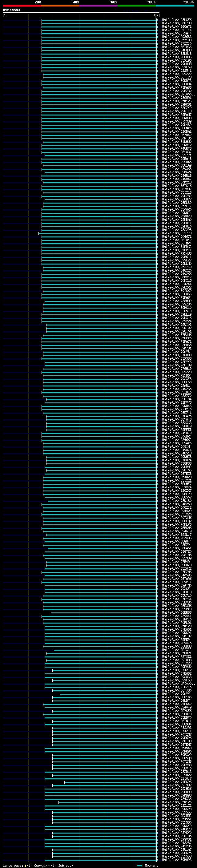Click hit label UniRef100_Q8GUR1
The image size is (197, 868).
pyautogui.click(x=177, y=98)
